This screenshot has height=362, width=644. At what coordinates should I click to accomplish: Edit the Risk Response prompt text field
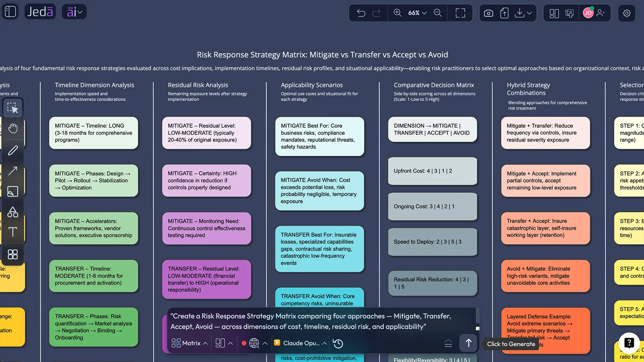tap(322, 321)
